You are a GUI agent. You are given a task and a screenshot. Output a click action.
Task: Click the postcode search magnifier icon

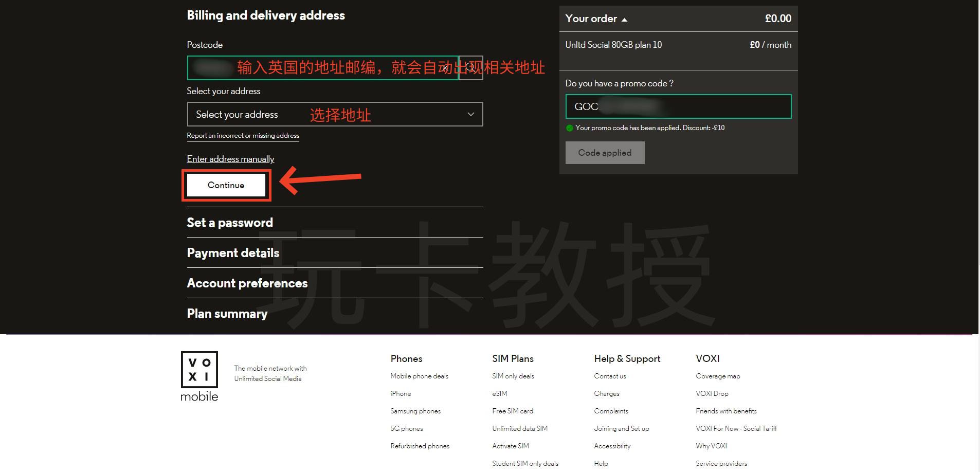[x=470, y=68]
